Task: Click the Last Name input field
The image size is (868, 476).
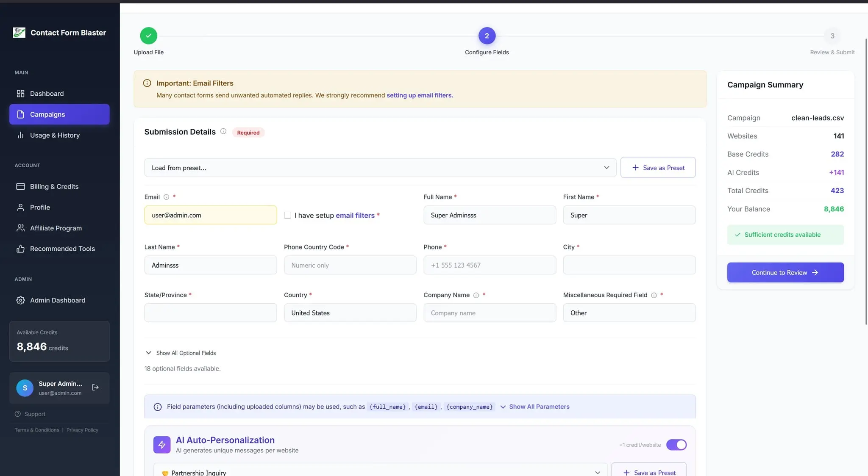Action: [x=211, y=265]
